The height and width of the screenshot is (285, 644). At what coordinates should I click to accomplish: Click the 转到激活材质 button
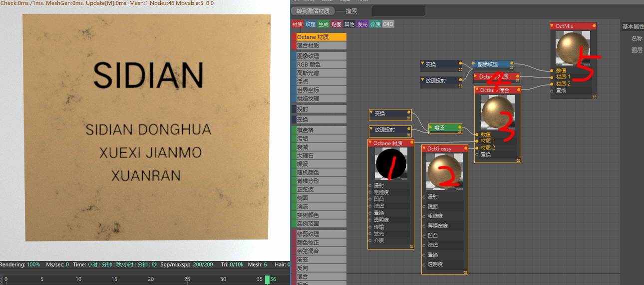(x=313, y=11)
